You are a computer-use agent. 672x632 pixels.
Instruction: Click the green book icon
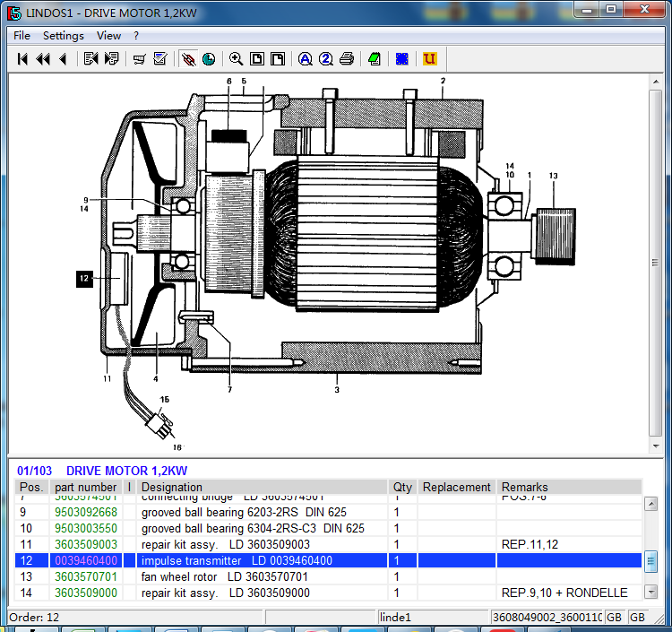375,59
